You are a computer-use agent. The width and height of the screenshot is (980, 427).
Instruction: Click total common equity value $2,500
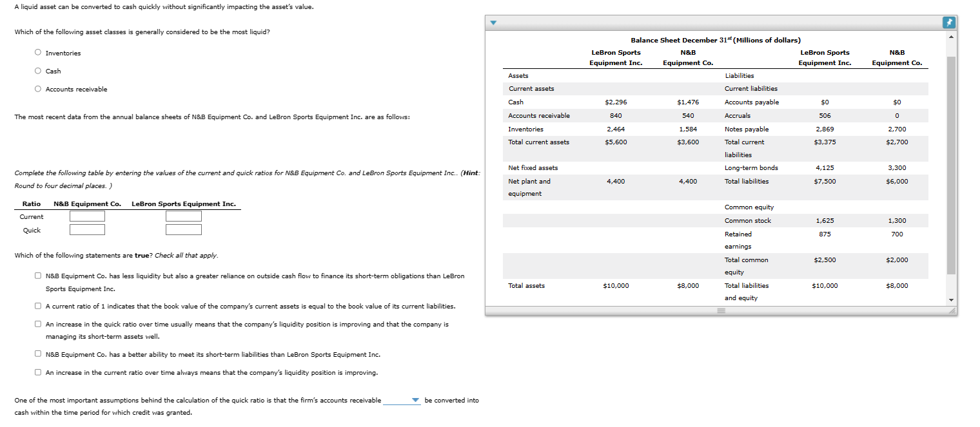point(825,260)
